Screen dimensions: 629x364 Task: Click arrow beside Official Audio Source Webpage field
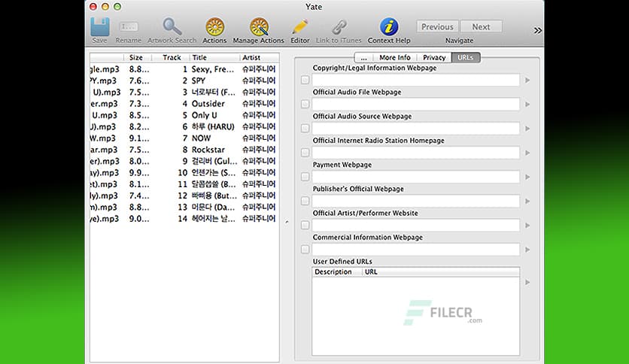pyautogui.click(x=527, y=129)
